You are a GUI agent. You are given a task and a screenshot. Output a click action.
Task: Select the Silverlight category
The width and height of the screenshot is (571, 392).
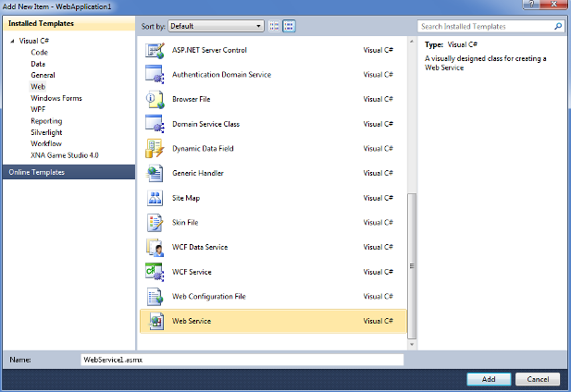46,132
